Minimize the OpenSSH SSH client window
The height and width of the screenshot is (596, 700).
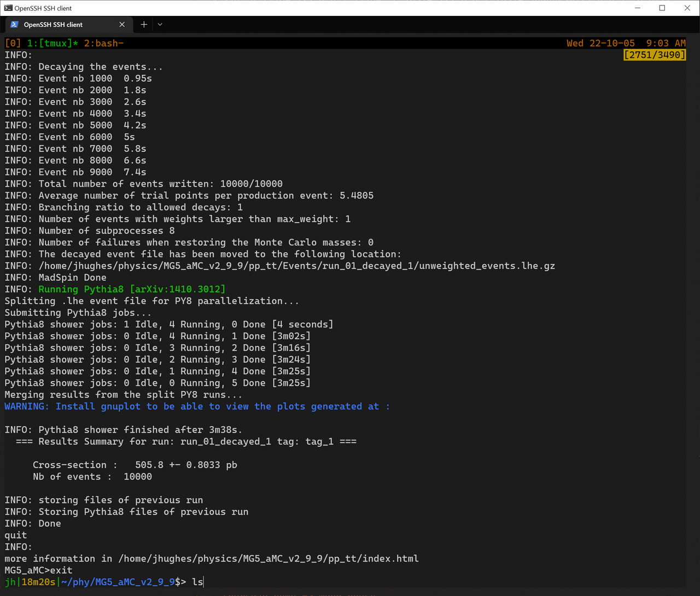coord(638,8)
